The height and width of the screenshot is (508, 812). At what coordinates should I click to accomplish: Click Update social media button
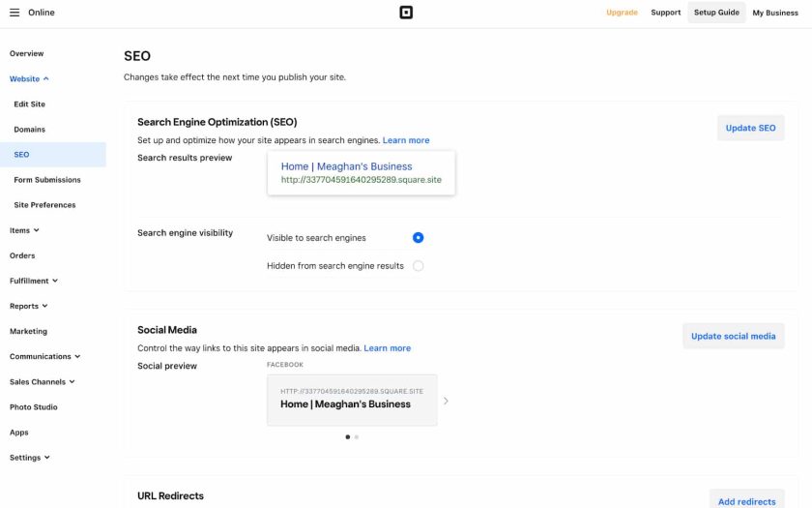click(x=734, y=336)
